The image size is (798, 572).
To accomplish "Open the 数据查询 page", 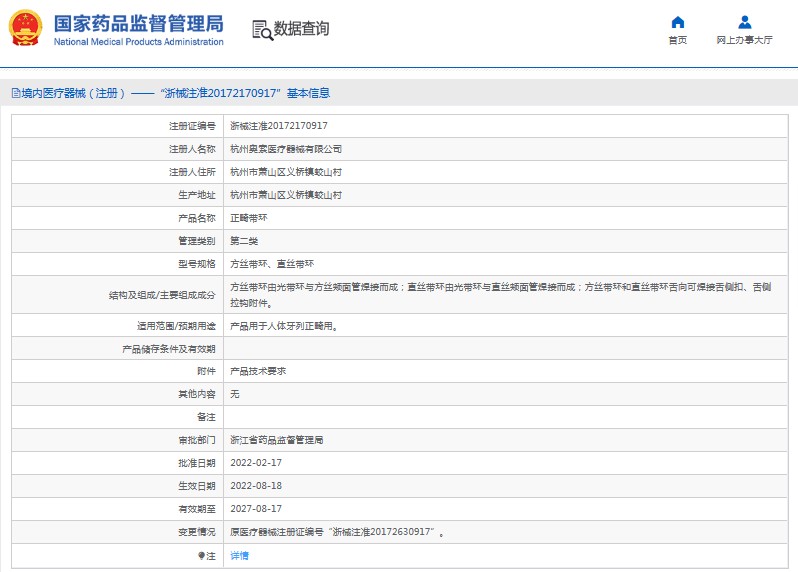I will (x=301, y=29).
